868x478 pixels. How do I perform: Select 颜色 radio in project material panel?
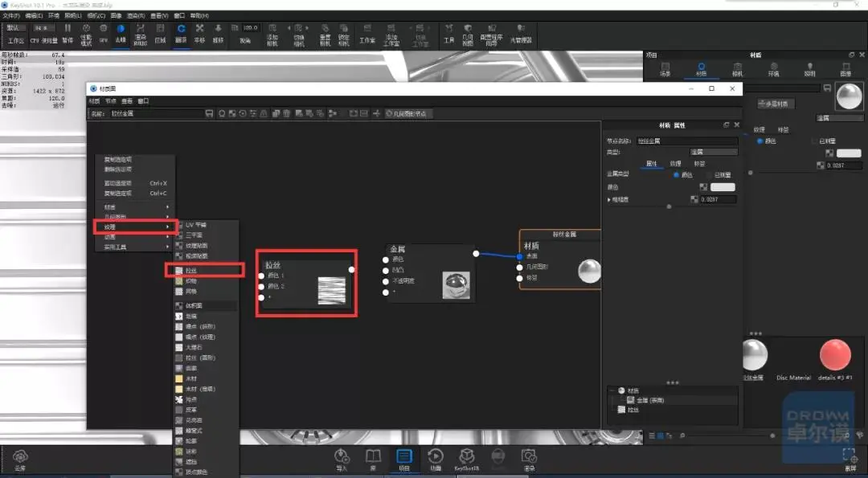(x=760, y=141)
